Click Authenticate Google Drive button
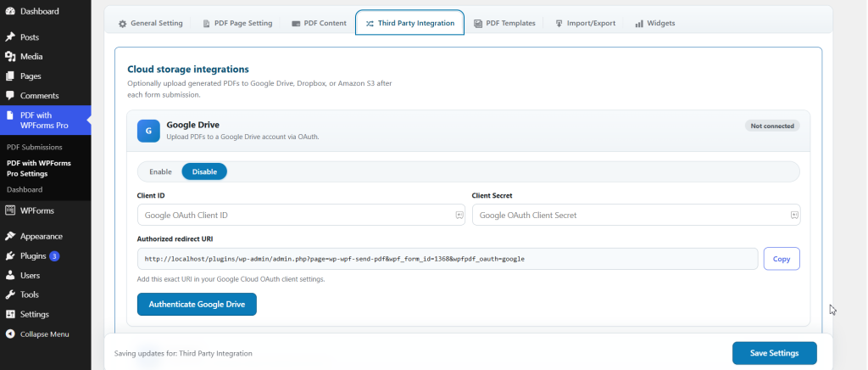The width and height of the screenshot is (868, 370). [x=197, y=304]
